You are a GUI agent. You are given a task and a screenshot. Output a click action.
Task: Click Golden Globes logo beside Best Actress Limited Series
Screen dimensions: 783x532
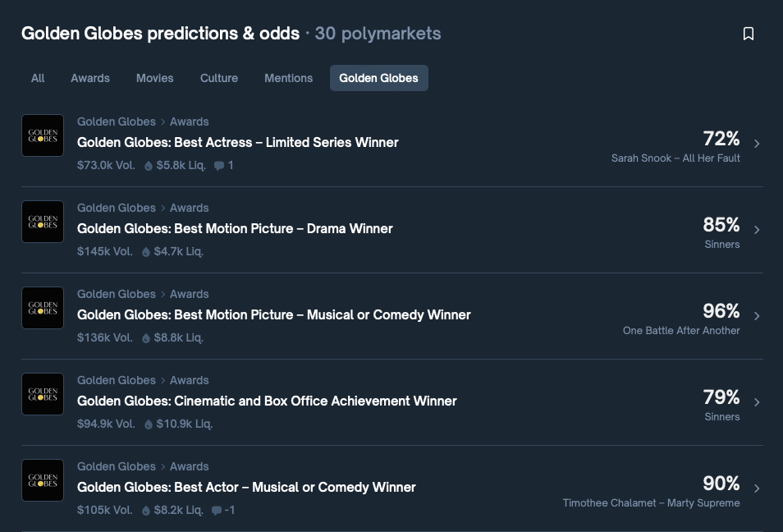pyautogui.click(x=43, y=135)
